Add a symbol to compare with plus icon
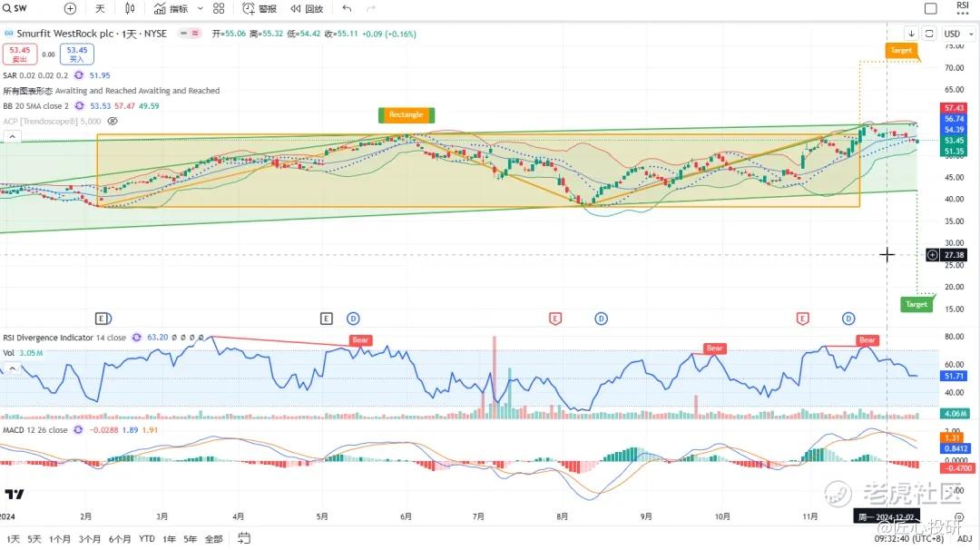Screen dimensions: 980x550 (x=70, y=9)
